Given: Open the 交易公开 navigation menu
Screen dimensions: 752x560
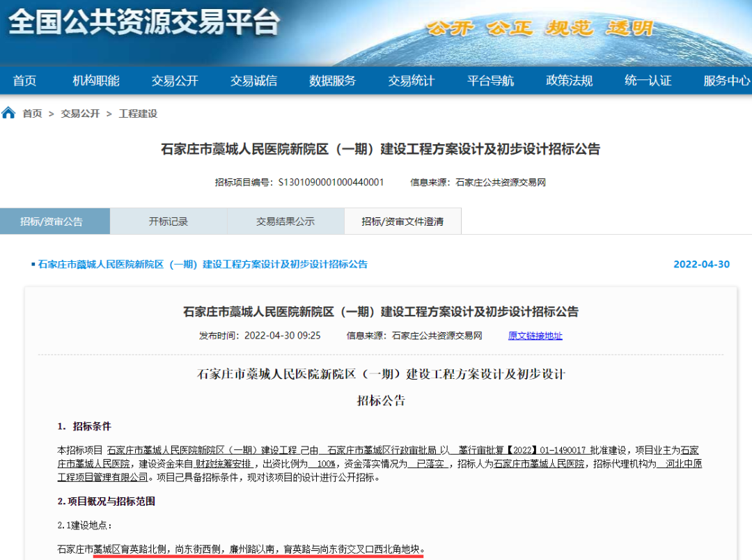Looking at the screenshot, I should pyautogui.click(x=175, y=81).
